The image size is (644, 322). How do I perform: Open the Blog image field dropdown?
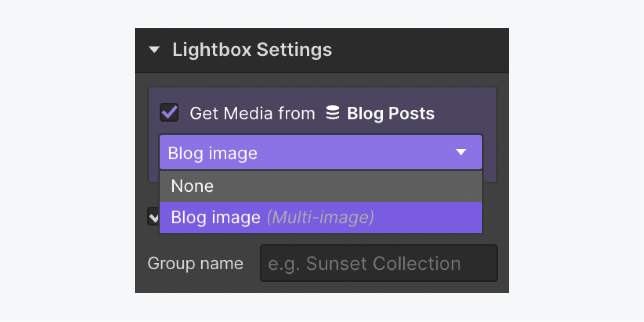pos(321,152)
